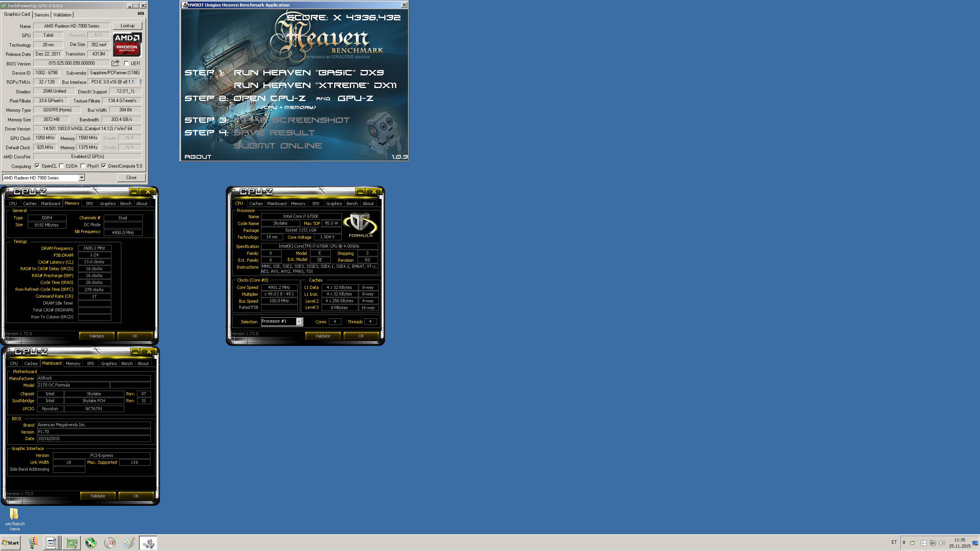Click the program window taskbar icon
980x551 pixels.
[51, 543]
